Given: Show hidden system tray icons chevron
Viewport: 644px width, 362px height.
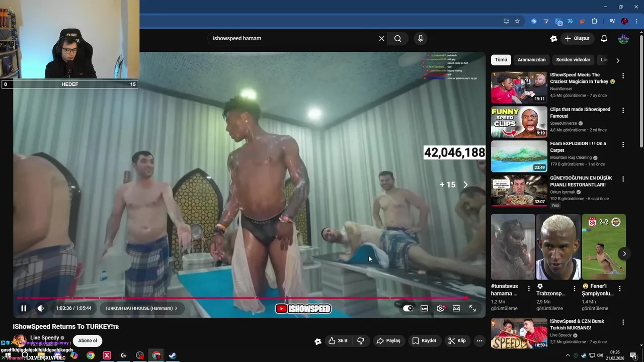Looking at the screenshot, I should coord(568,355).
